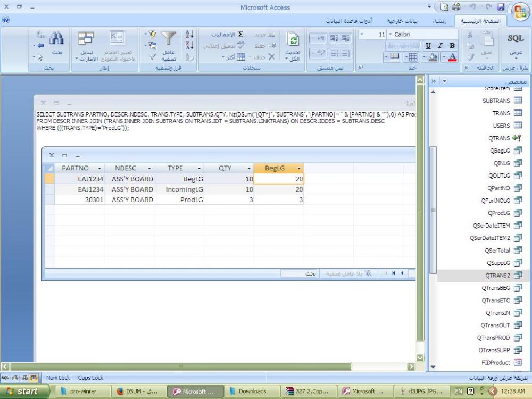The width and height of the screenshot is (532, 399).
Task: Open External Data tab بيانات خارجية
Action: [402, 21]
